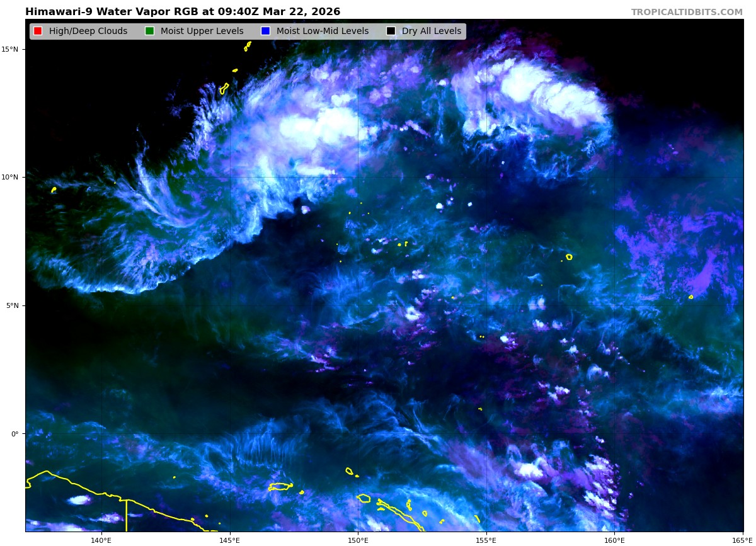Viewport: 756px width, 546px height.
Task: Click the 150°E longitude tick label
Action: [x=358, y=540]
